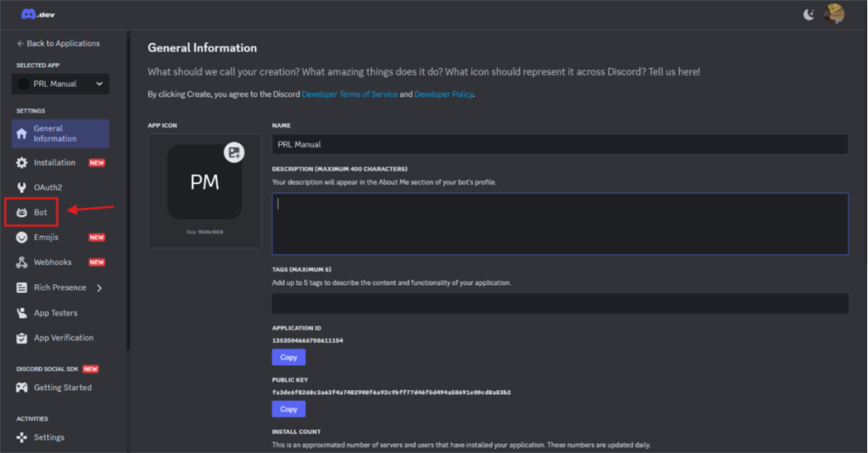
Task: Click the Tags input field
Action: pyautogui.click(x=559, y=304)
